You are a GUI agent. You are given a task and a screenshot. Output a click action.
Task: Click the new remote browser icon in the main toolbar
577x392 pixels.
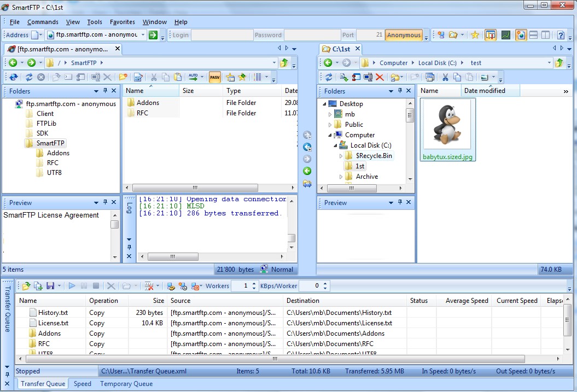441,35
